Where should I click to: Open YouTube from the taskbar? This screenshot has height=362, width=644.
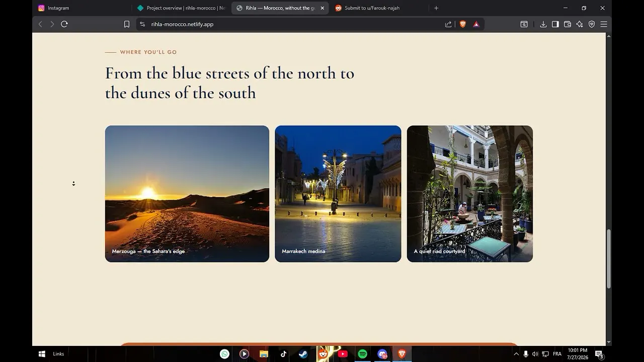(343, 354)
